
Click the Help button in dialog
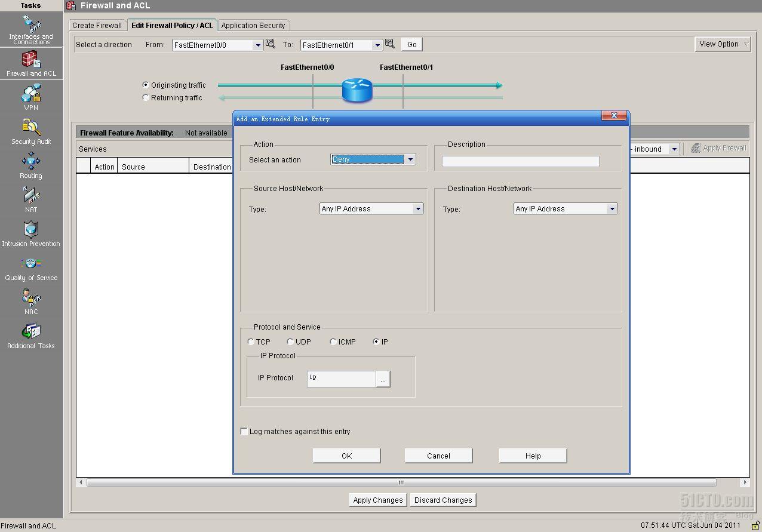533,456
